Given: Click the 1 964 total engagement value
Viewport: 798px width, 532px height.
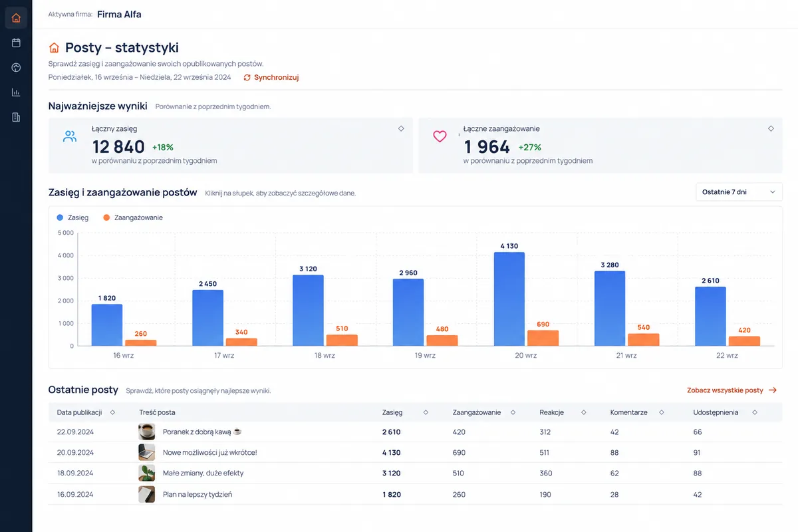Looking at the screenshot, I should coord(487,147).
